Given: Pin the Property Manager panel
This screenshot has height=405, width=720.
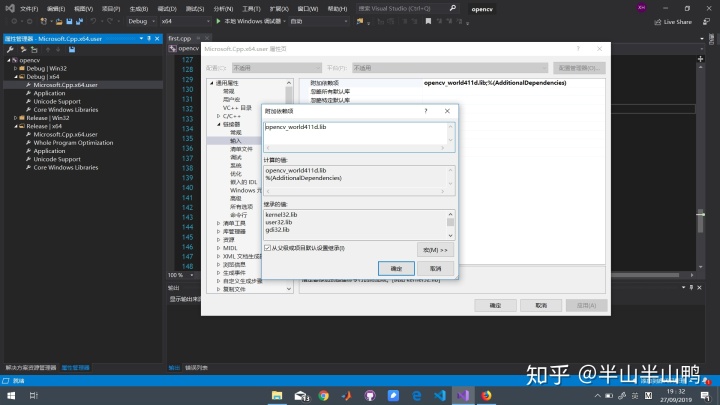Looking at the screenshot, I should coord(149,39).
